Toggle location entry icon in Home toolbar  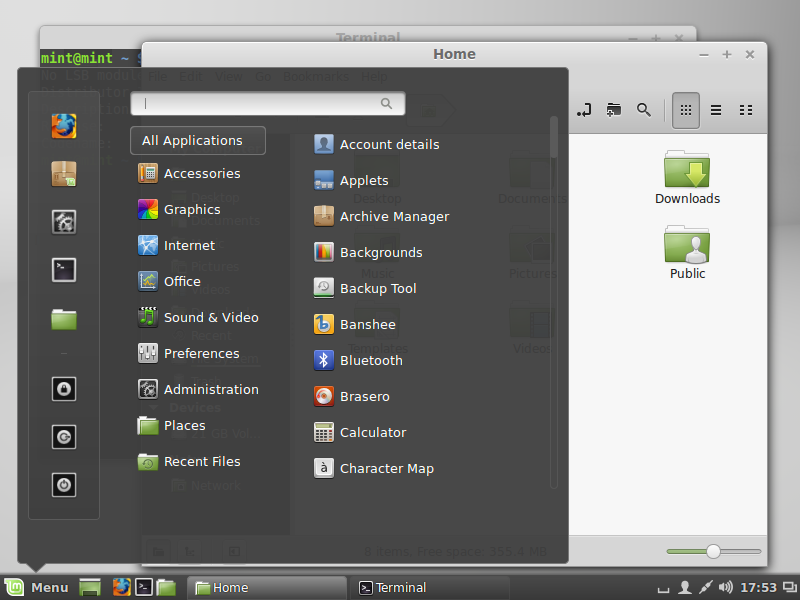584,110
